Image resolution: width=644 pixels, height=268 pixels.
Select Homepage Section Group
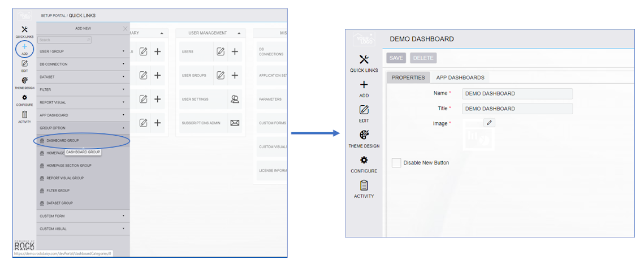coord(83,166)
